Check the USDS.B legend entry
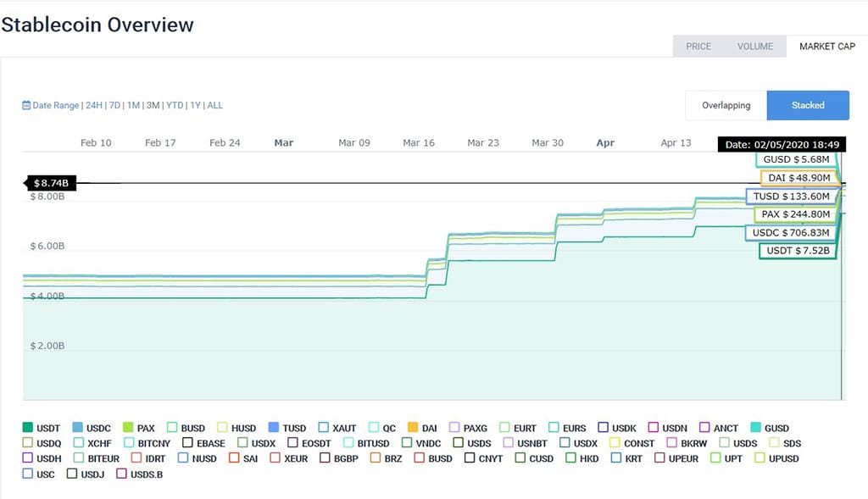The height and width of the screenshot is (499, 868). click(122, 474)
